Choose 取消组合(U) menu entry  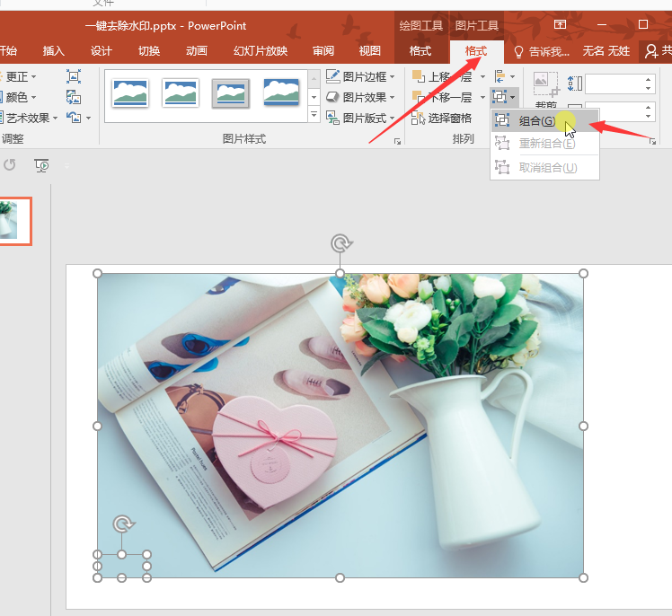pos(544,167)
